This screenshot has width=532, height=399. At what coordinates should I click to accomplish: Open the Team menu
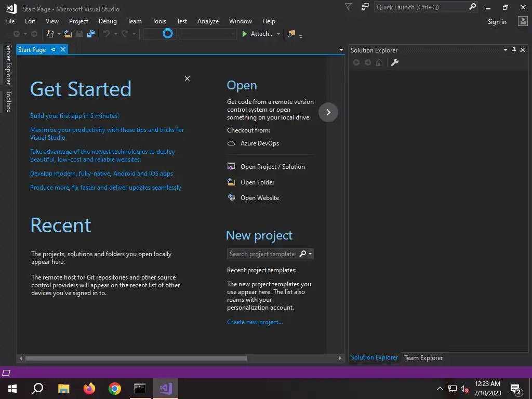click(x=135, y=21)
